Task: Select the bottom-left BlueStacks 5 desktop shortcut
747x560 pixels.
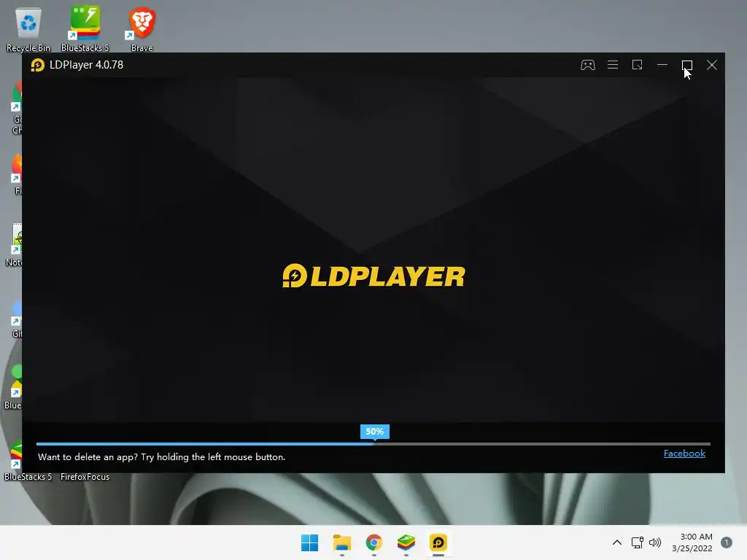Action: [x=28, y=462]
